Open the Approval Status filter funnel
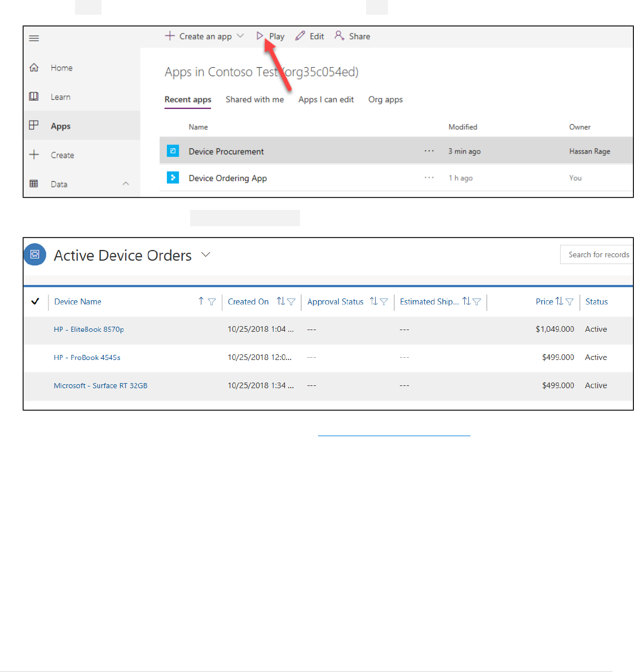634x672 pixels. pos(384,302)
